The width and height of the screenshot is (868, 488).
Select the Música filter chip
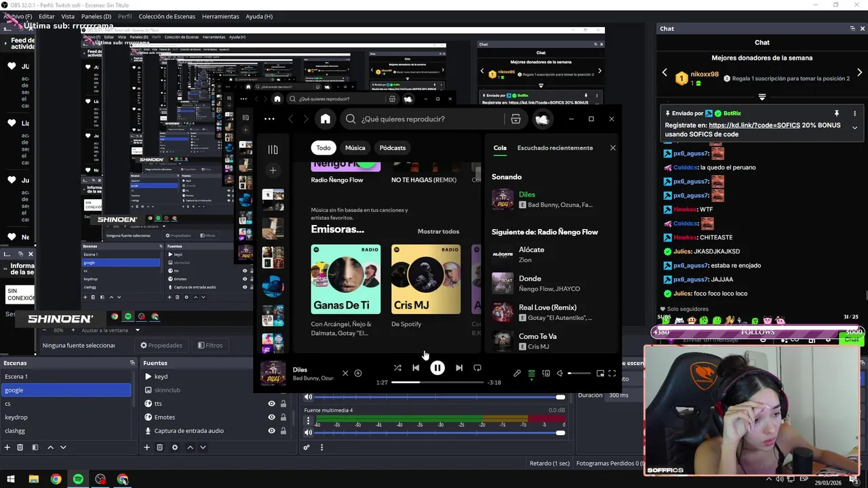pyautogui.click(x=355, y=148)
